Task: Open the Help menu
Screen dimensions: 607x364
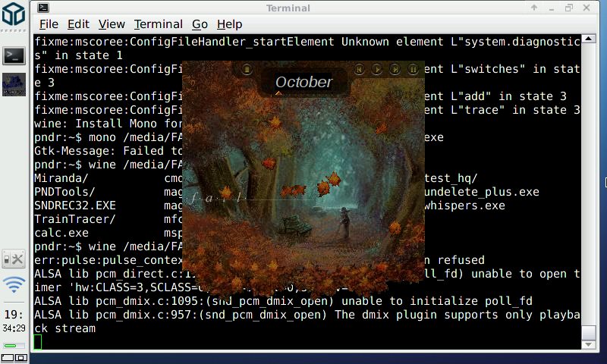Action: pos(229,24)
